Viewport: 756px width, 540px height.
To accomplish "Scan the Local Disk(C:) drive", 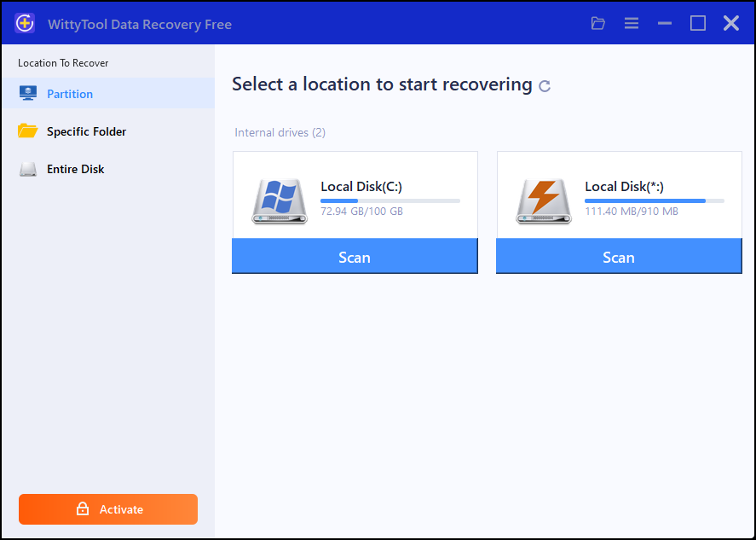I will coord(355,257).
